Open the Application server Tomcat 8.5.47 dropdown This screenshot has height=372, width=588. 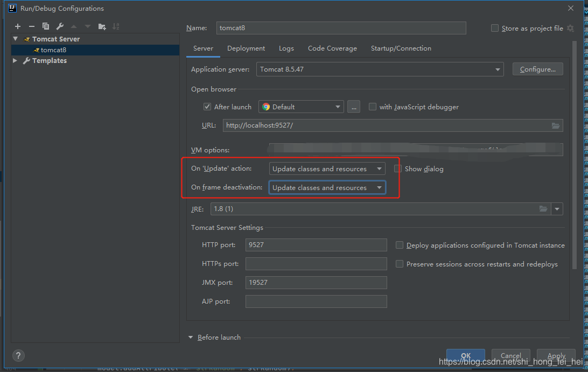click(380, 69)
